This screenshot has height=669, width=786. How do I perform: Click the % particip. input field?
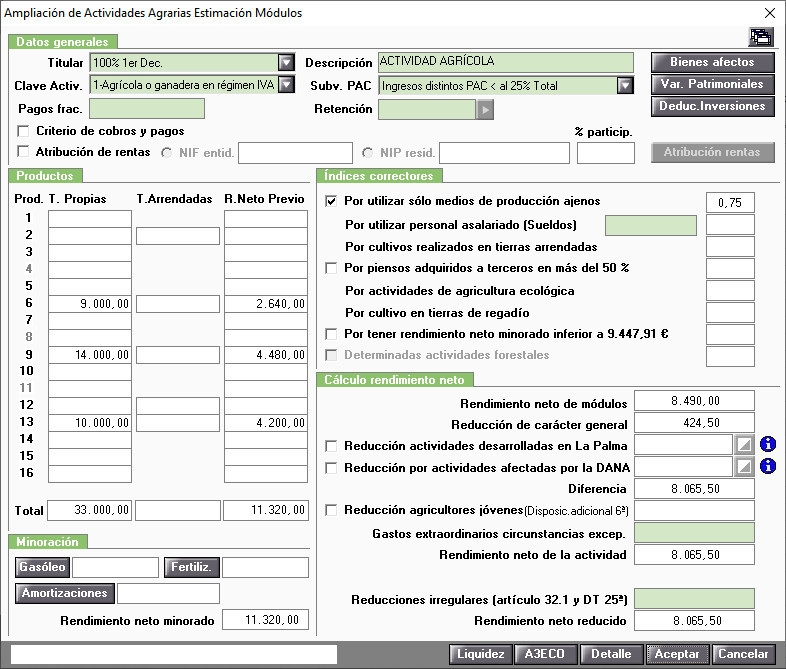point(606,153)
